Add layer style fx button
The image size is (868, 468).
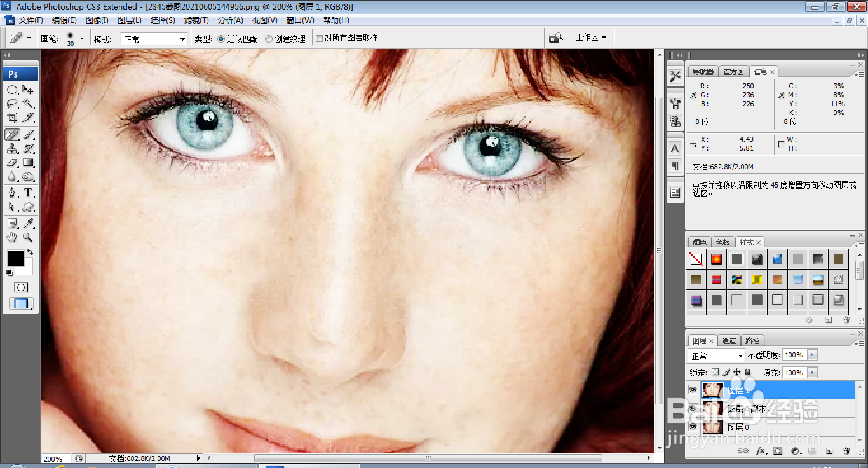pyautogui.click(x=761, y=451)
